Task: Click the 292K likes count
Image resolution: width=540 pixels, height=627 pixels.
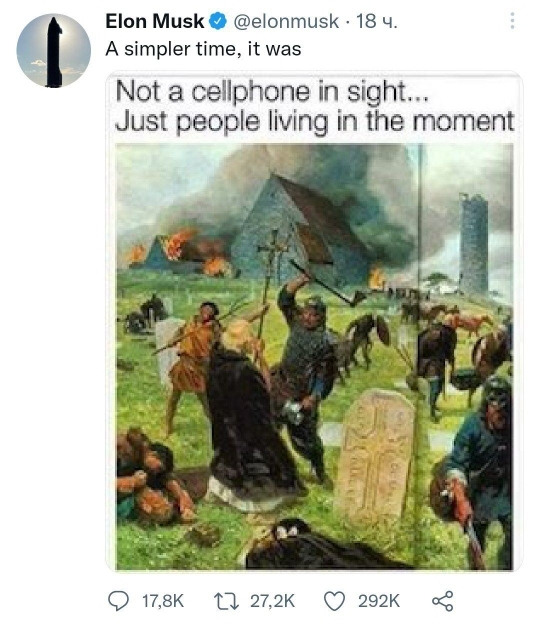Action: pos(379,601)
